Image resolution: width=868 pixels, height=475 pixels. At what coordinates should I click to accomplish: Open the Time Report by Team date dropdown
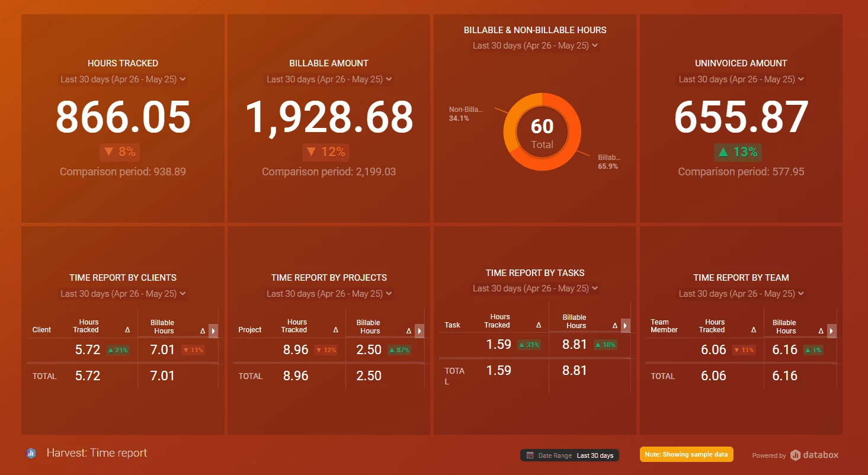741,294
